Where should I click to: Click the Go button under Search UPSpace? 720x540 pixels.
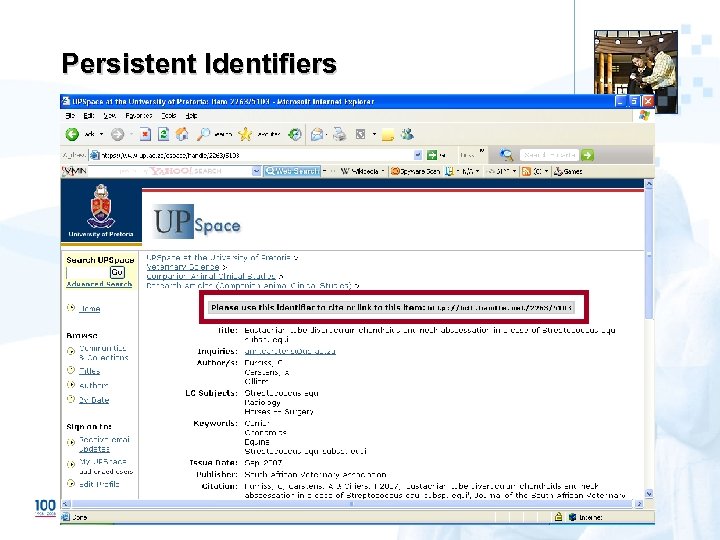[x=117, y=272]
